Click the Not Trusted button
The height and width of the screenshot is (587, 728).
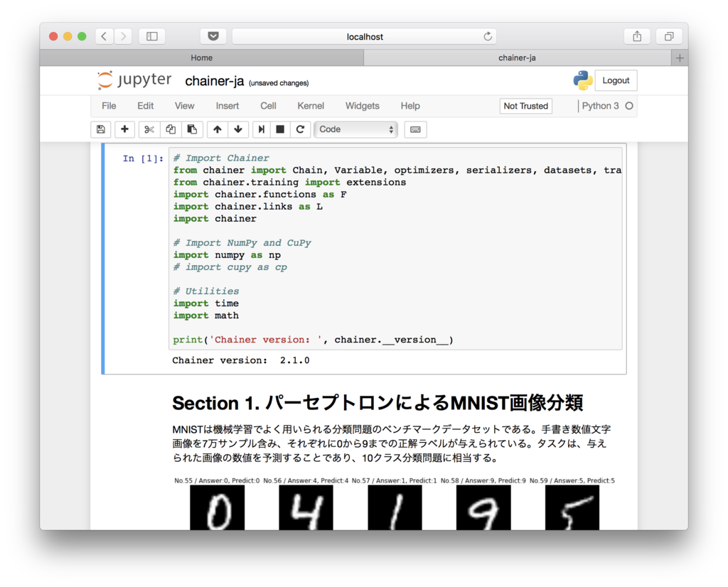point(525,105)
